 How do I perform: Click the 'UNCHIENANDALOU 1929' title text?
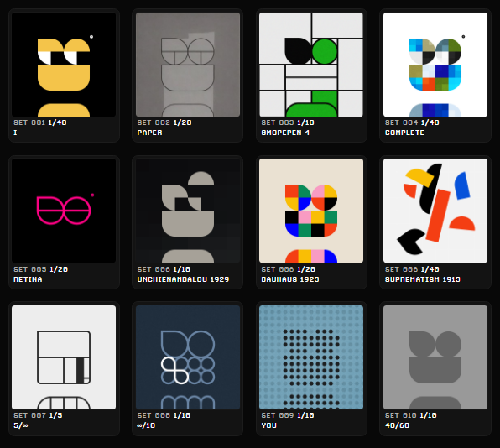tap(184, 279)
